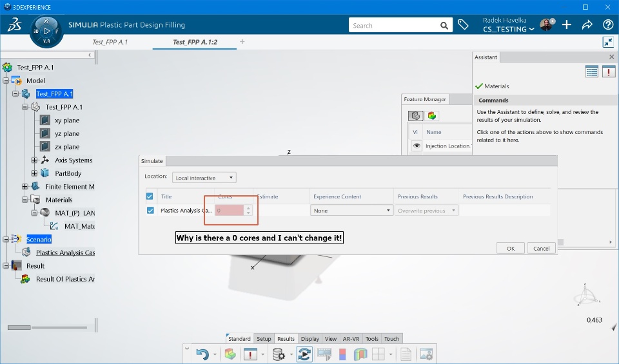This screenshot has height=364, width=619.
Task: Select Plastics Analysis Cas tree link
Action: click(66, 253)
